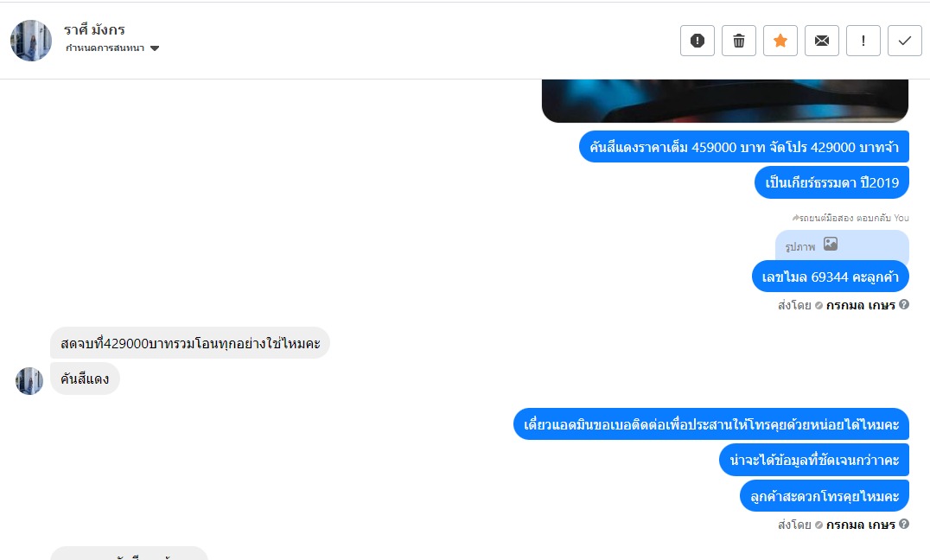Image resolution: width=930 pixels, height=560 pixels.
Task: Click the ลูกค้าสะดวกโทรคุยไหมคะ message bubble
Action: click(825, 496)
